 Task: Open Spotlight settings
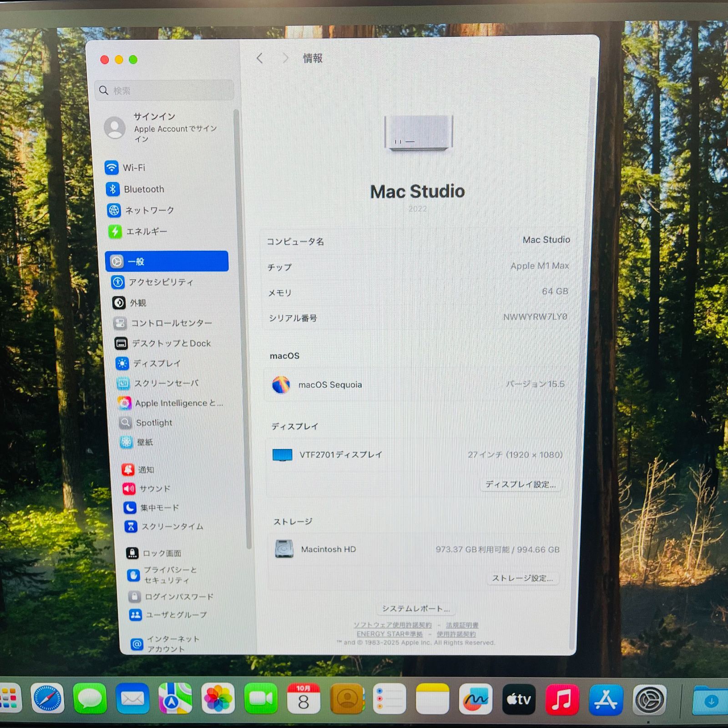pos(154,423)
